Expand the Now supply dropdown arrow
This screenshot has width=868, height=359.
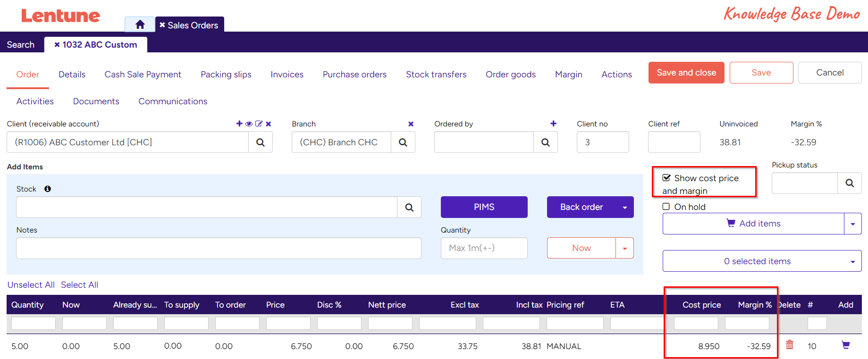tap(625, 248)
